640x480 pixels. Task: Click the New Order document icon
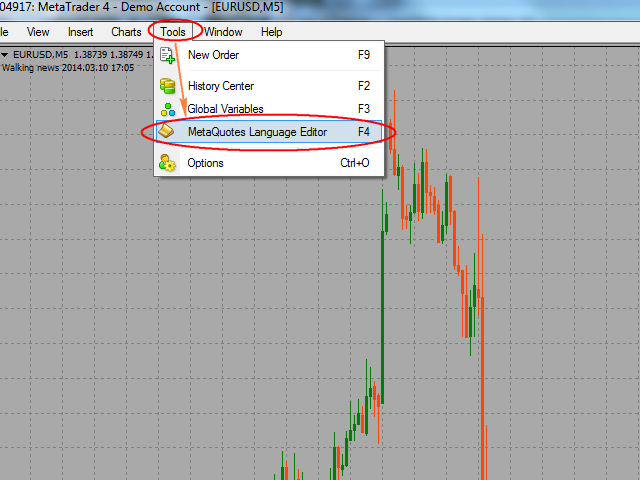pos(167,56)
